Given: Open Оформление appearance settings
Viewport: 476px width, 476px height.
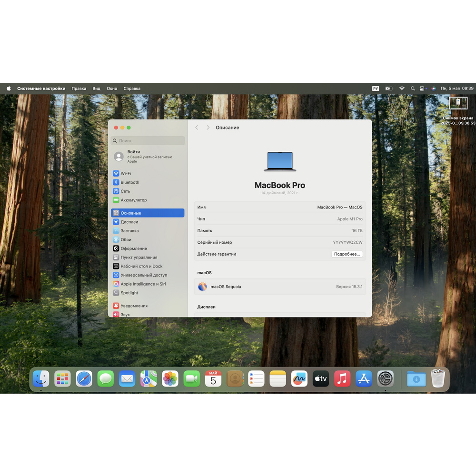Looking at the screenshot, I should pyautogui.click(x=148, y=248).
